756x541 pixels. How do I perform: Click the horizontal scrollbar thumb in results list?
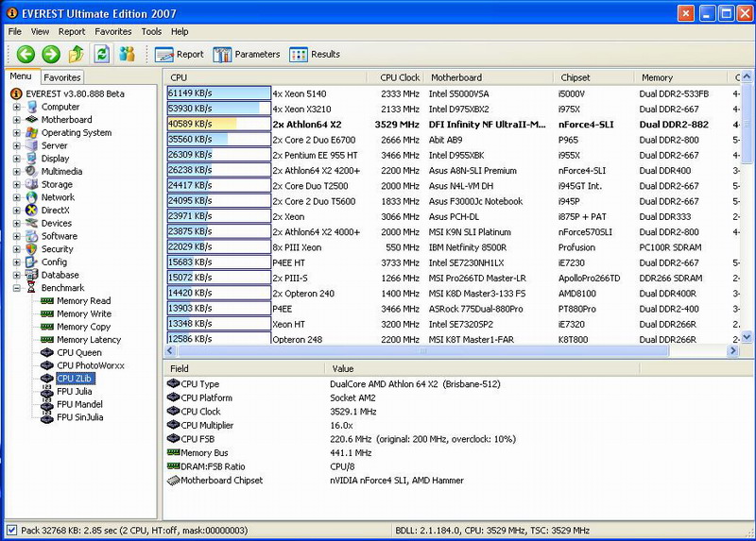pos(422,350)
